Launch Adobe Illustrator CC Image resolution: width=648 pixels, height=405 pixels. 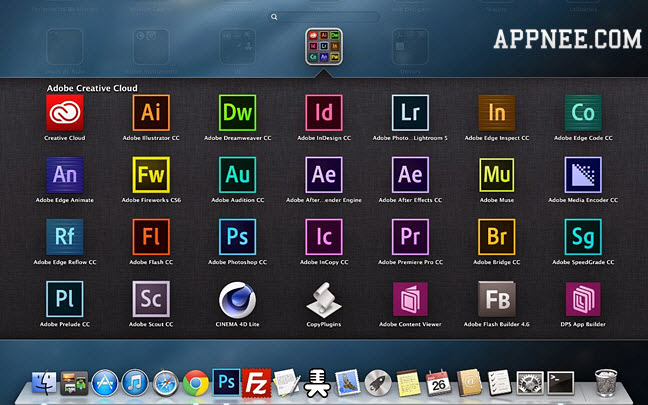click(x=151, y=112)
